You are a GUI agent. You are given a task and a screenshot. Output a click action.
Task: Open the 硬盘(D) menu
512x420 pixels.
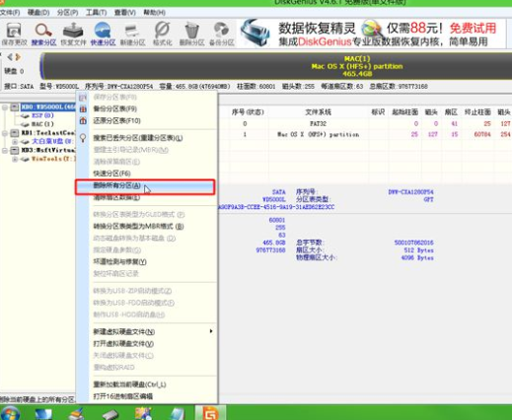38,13
